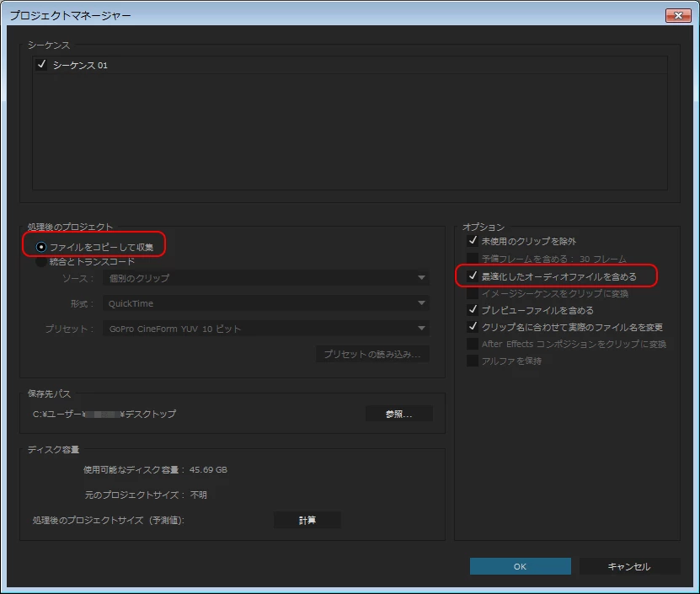Toggle イメージシーケンスをクリップに変換 checkbox

pyautogui.click(x=473, y=293)
